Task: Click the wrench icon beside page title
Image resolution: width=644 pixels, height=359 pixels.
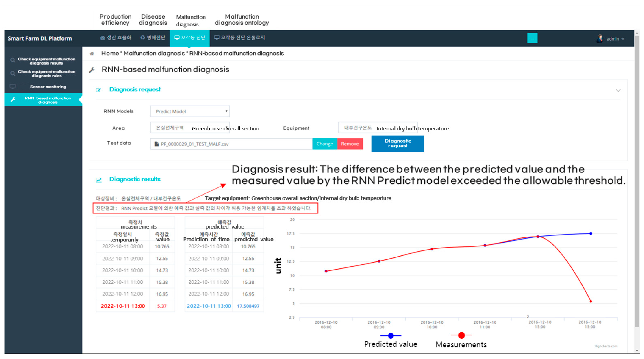Action: 92,70
